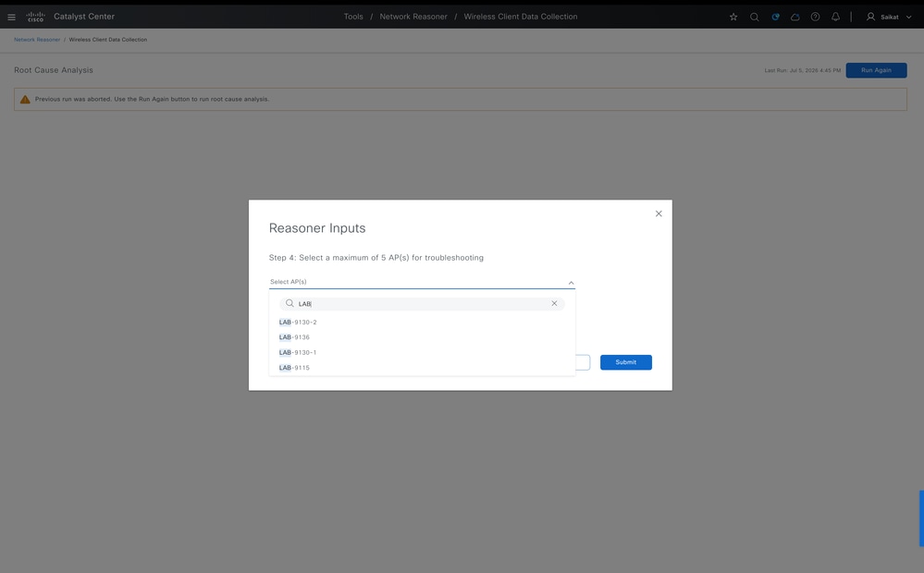Open the hamburger navigation menu
This screenshot has width=924, height=573.
coord(11,17)
